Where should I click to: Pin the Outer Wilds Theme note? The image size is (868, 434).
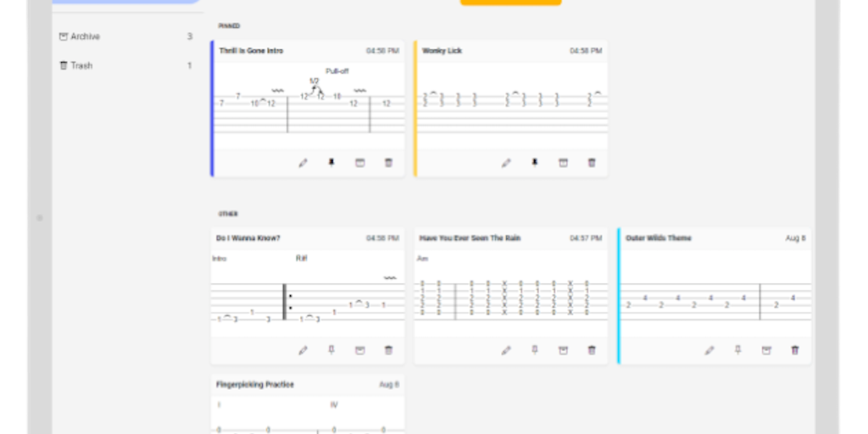point(738,350)
